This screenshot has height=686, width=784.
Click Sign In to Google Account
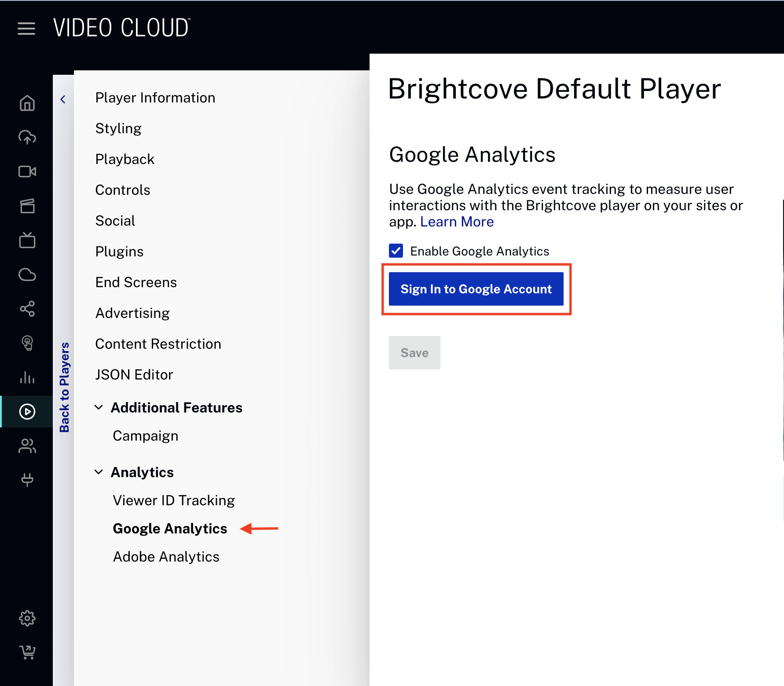pos(476,289)
